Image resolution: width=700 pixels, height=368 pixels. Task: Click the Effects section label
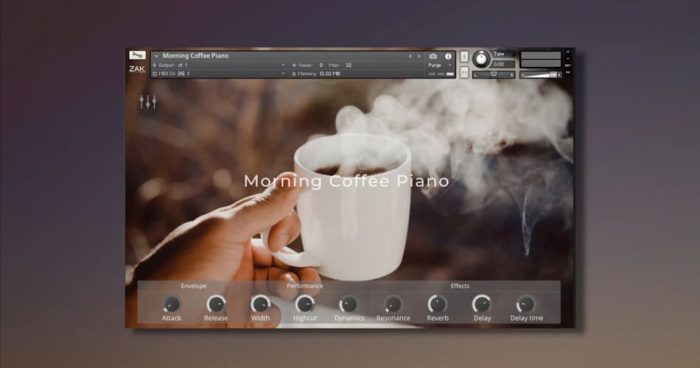pos(460,286)
